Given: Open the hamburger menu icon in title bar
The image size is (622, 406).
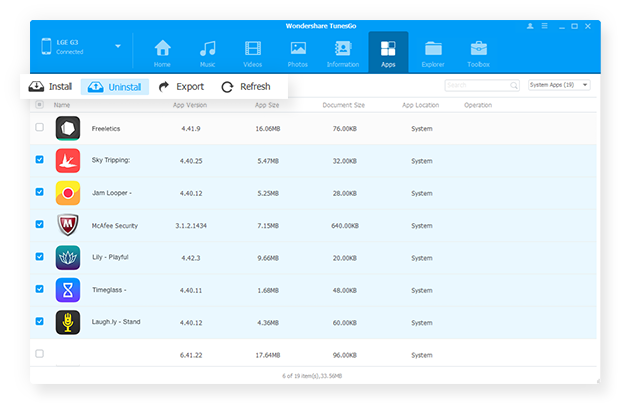Looking at the screenshot, I should [545, 26].
